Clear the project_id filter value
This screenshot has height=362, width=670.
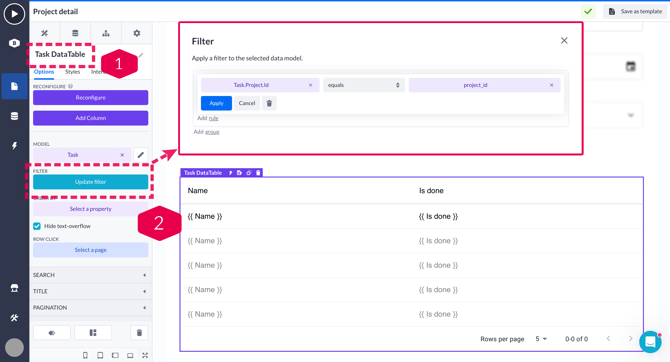(552, 85)
